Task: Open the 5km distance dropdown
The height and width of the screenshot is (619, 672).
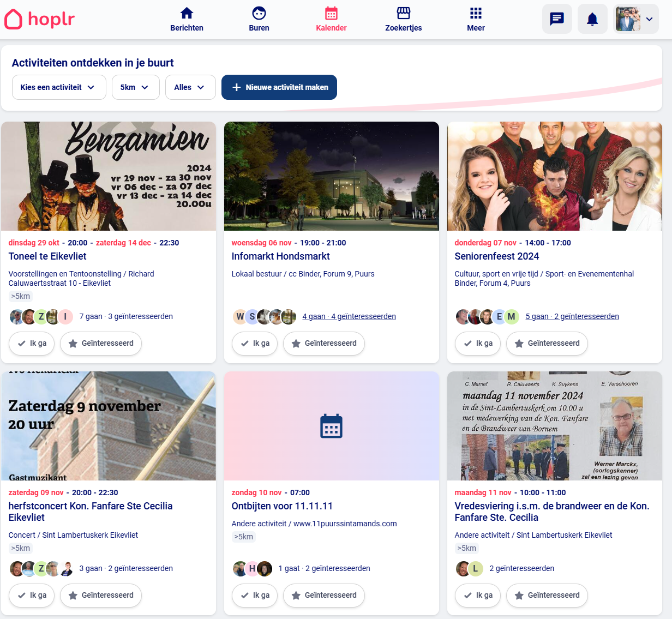Action: tap(135, 87)
